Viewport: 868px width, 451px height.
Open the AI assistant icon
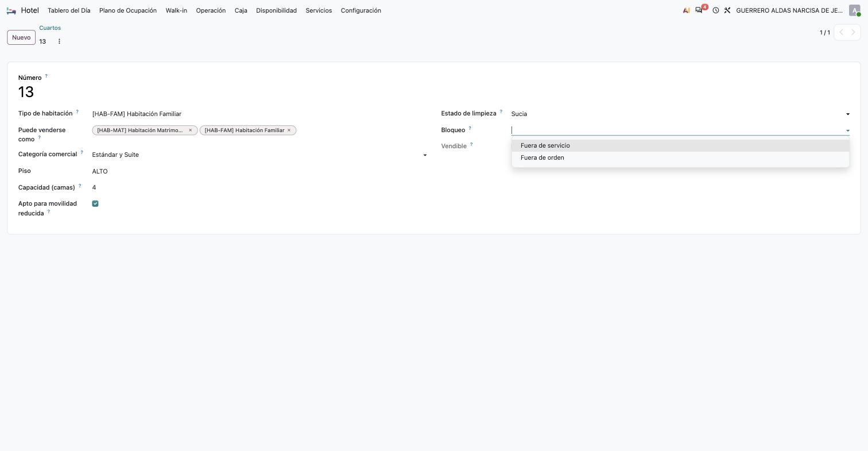[687, 10]
